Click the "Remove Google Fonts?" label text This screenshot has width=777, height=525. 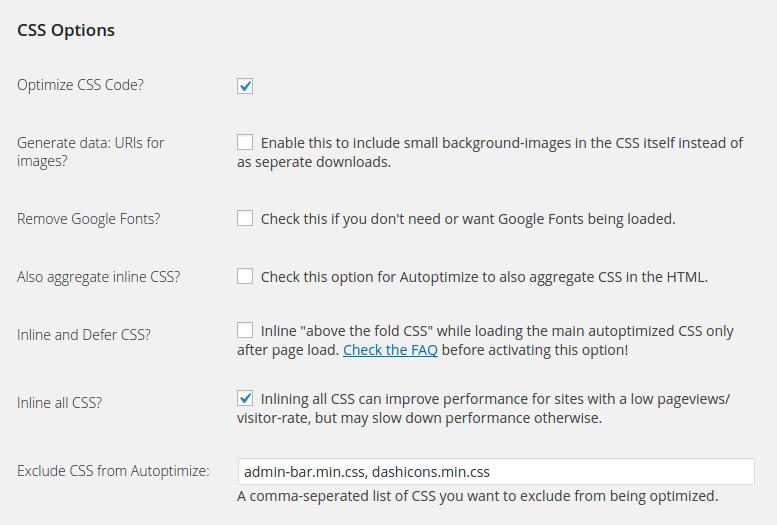pyautogui.click(x=89, y=219)
